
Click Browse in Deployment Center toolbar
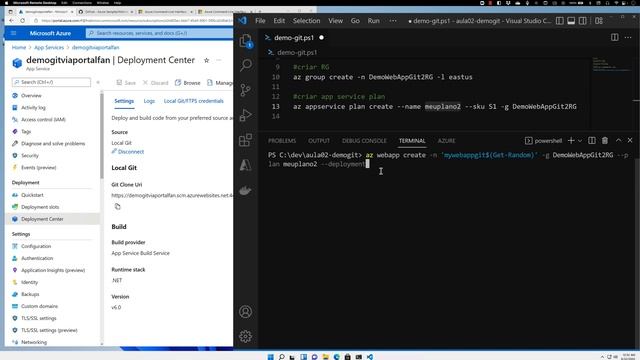pyautogui.click(x=188, y=82)
